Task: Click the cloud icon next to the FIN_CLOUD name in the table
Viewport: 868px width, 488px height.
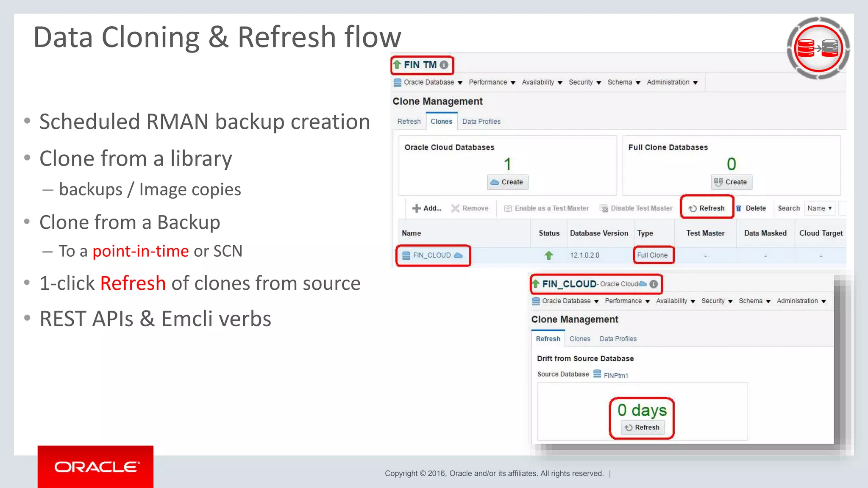Action: [x=458, y=255]
